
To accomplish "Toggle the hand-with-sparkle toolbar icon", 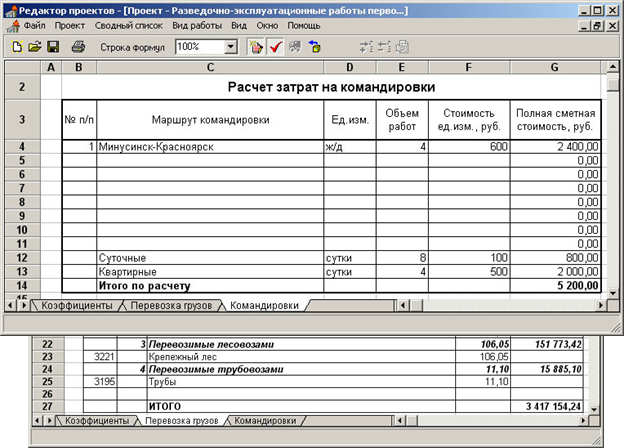I will [x=255, y=47].
